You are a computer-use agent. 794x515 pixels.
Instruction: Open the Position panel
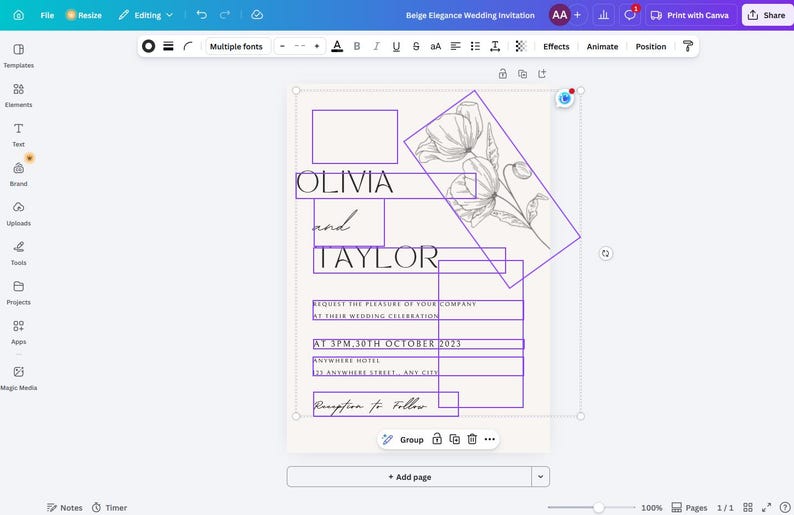[651, 46]
